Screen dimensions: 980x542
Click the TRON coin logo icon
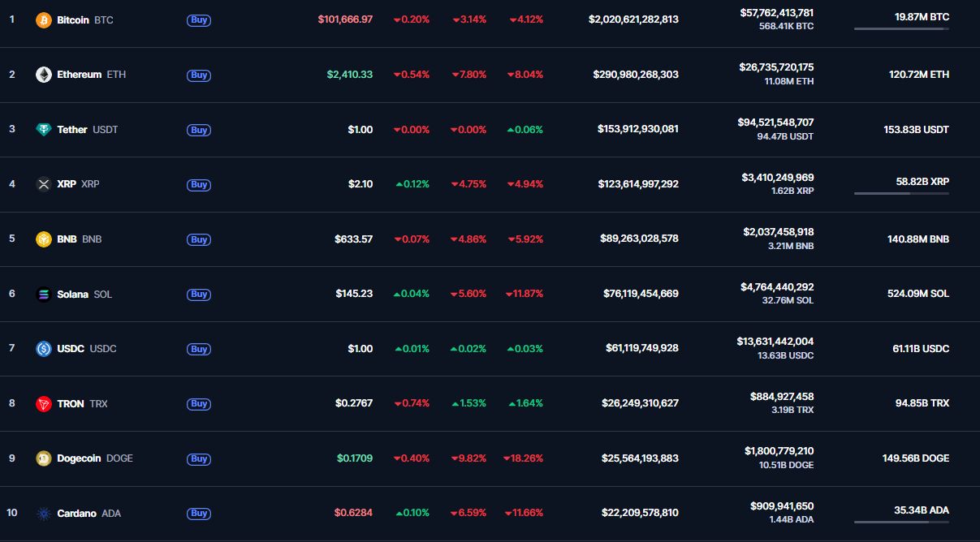click(x=44, y=404)
